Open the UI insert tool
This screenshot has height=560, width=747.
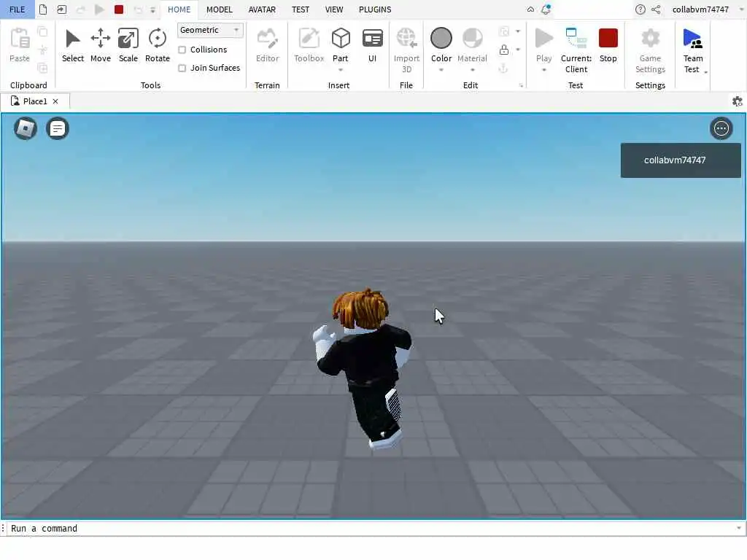pyautogui.click(x=373, y=45)
